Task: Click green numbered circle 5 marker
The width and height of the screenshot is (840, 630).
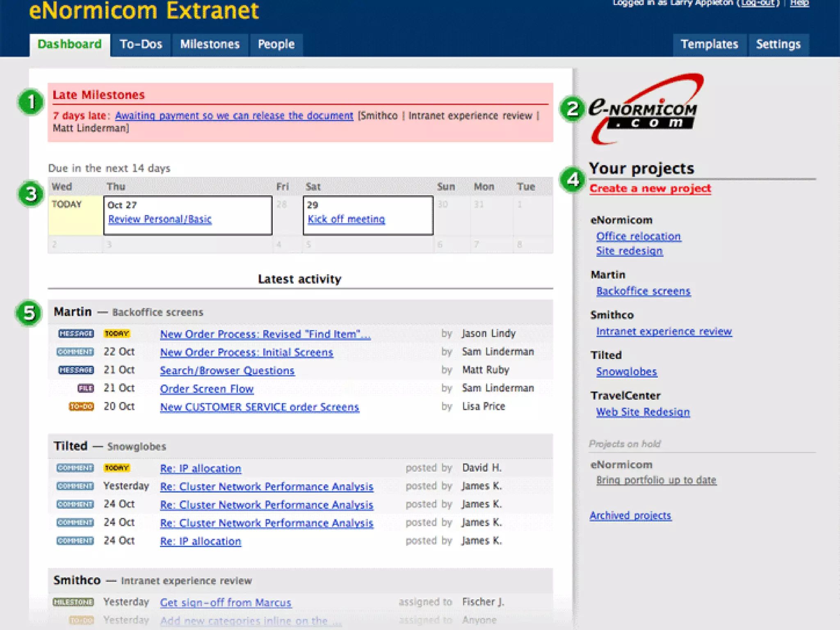Action: (x=29, y=313)
